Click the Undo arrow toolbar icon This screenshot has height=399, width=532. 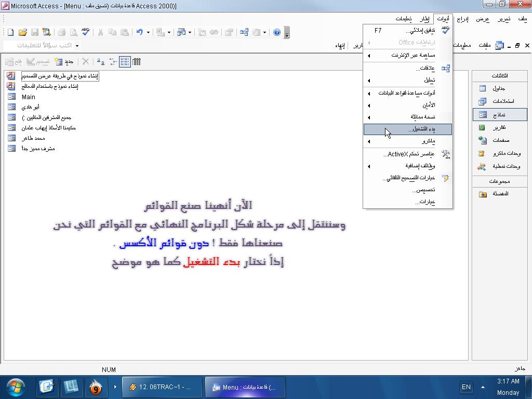139,32
